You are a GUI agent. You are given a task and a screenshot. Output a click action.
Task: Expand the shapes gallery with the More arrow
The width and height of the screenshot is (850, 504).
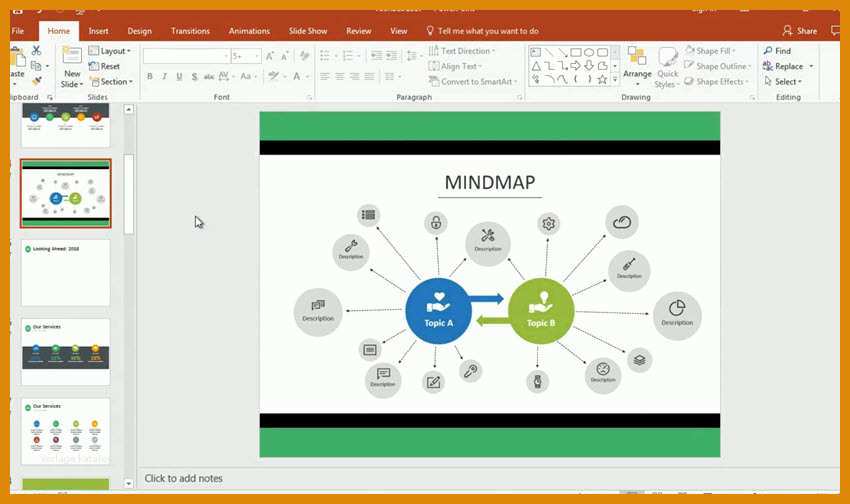tap(615, 80)
